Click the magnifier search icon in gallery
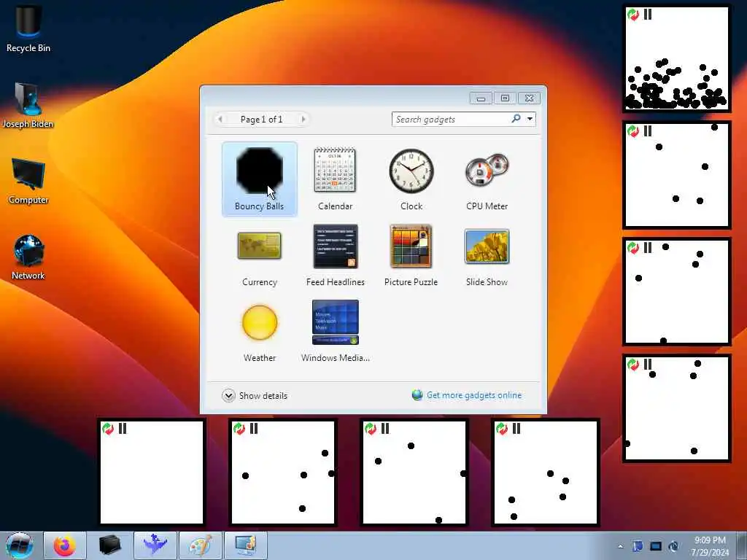 (516, 119)
